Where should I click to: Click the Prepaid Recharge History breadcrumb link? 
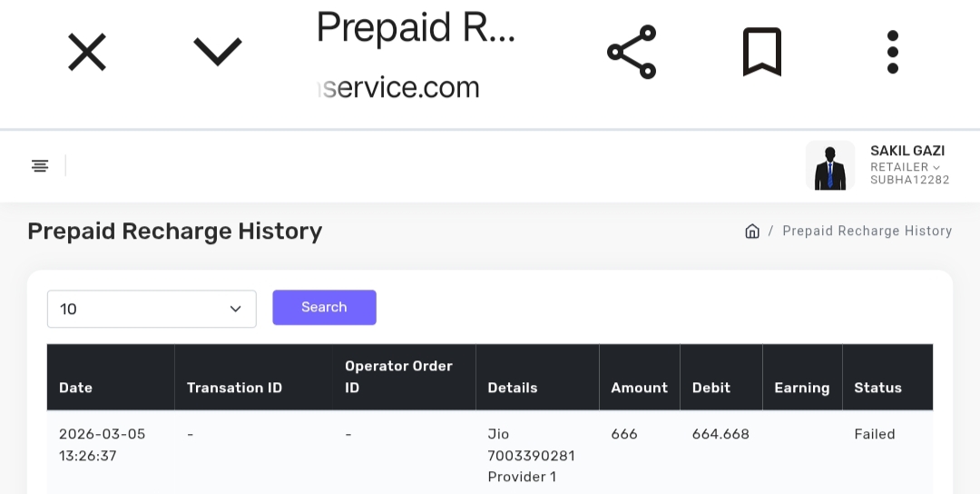pyautogui.click(x=867, y=232)
